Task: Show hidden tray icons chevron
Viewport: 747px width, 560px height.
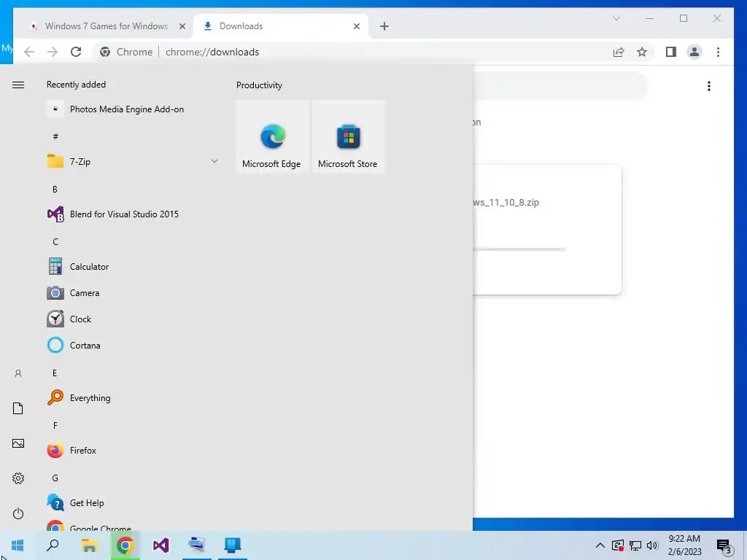Action: (600, 545)
